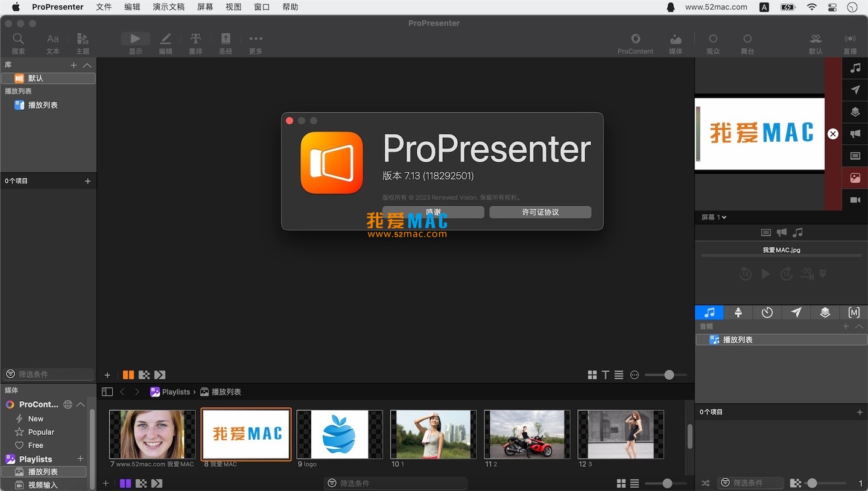The width and height of the screenshot is (868, 491).
Task: Add a new library with plus icon
Action: (x=74, y=65)
